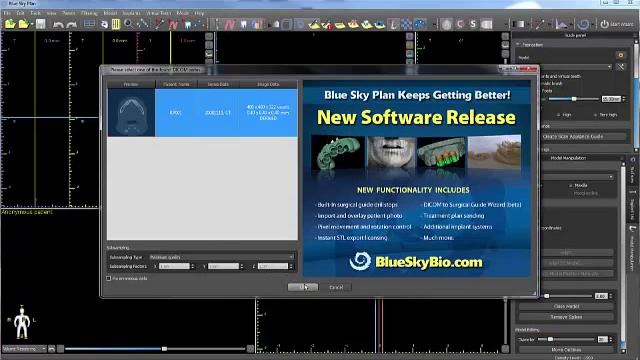Click the blue grid layout toolbar icon

point(89,24)
